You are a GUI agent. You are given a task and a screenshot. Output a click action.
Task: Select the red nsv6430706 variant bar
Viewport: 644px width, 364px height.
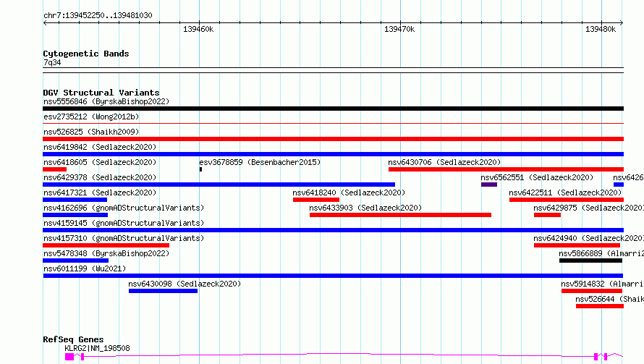(506, 169)
